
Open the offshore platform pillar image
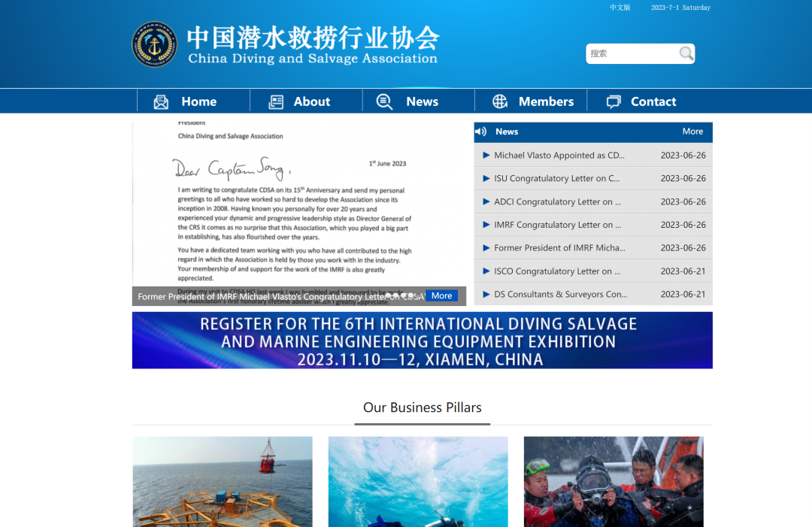coord(223,481)
